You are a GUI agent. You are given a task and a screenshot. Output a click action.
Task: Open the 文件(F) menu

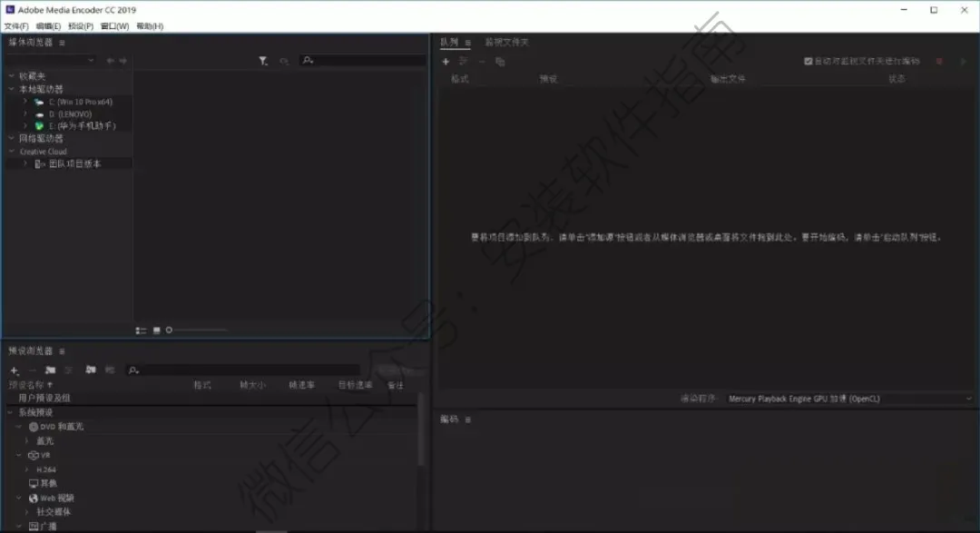[x=16, y=26]
